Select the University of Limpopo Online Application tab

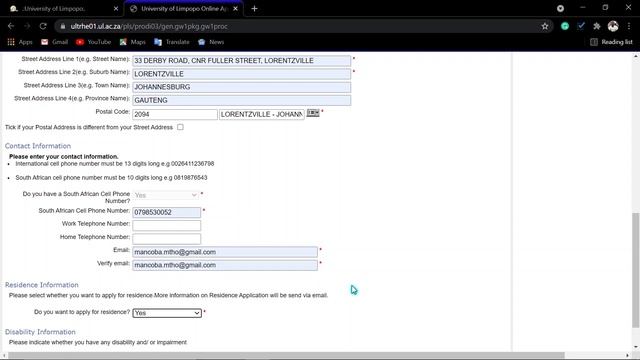[184, 9]
